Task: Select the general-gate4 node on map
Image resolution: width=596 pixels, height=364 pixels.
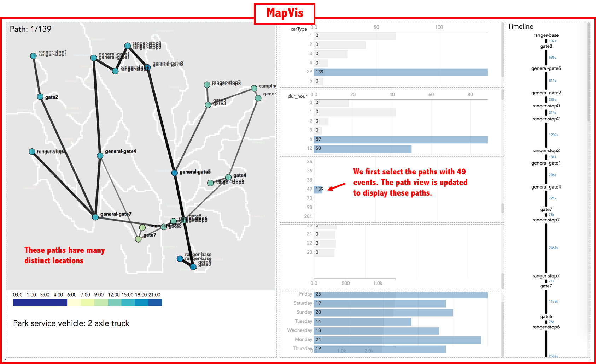Action: click(100, 156)
